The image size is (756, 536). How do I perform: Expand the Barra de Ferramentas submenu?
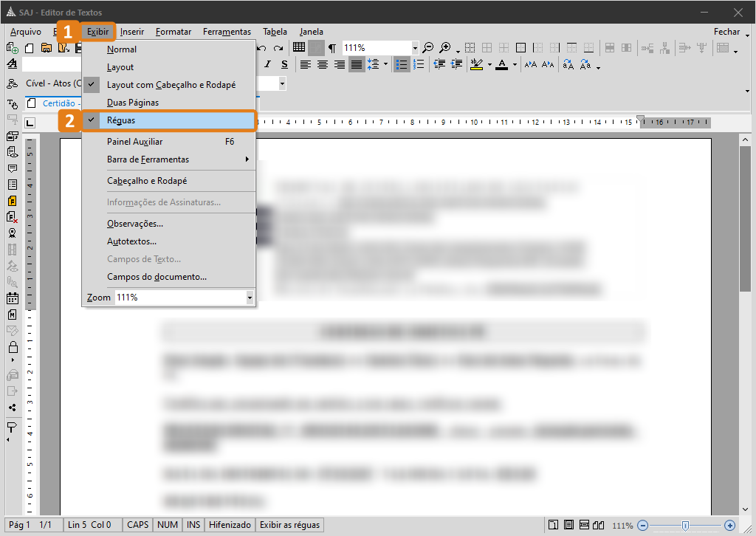pos(168,159)
